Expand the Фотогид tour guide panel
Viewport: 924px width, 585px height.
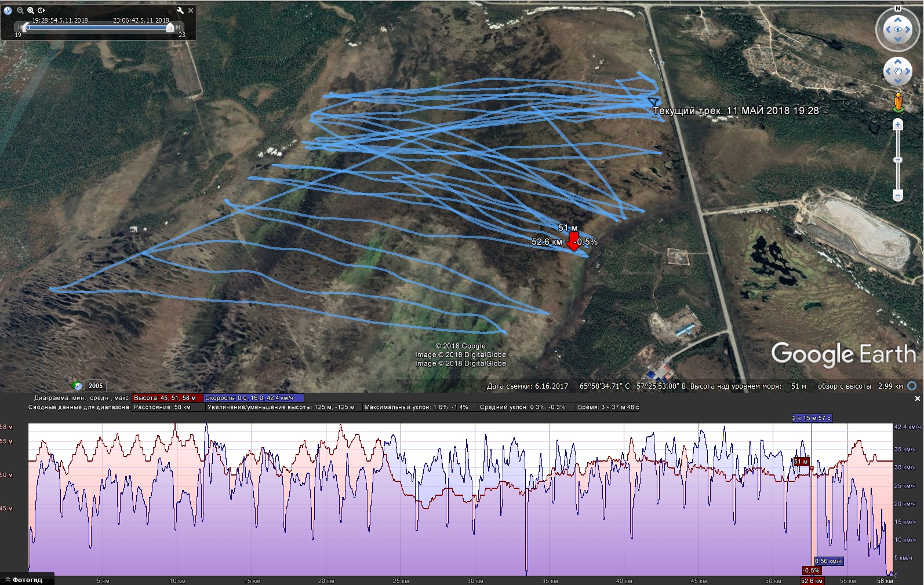(x=23, y=580)
